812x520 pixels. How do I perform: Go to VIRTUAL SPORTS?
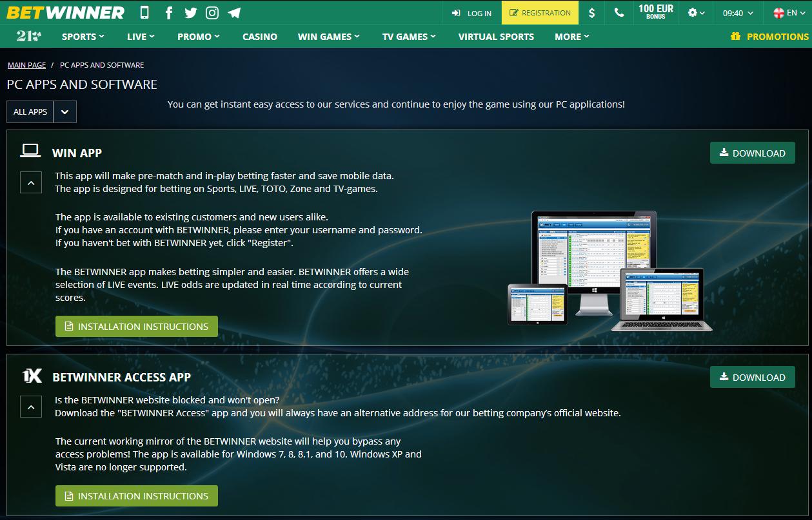(496, 37)
